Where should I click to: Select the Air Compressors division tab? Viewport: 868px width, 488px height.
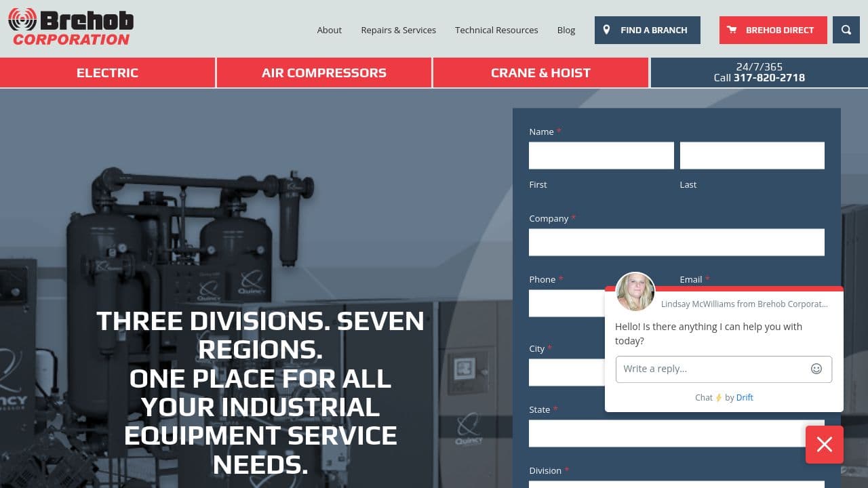[324, 73]
